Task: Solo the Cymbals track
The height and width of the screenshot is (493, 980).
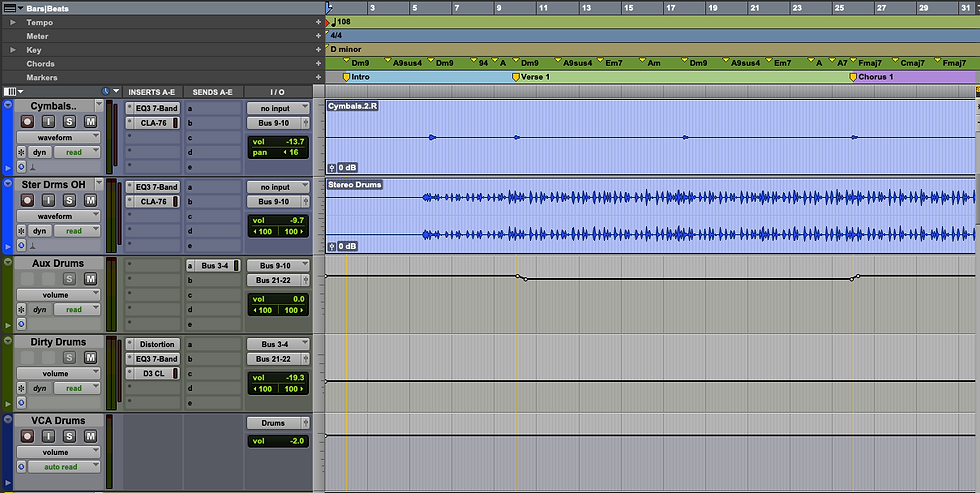Action: point(69,121)
